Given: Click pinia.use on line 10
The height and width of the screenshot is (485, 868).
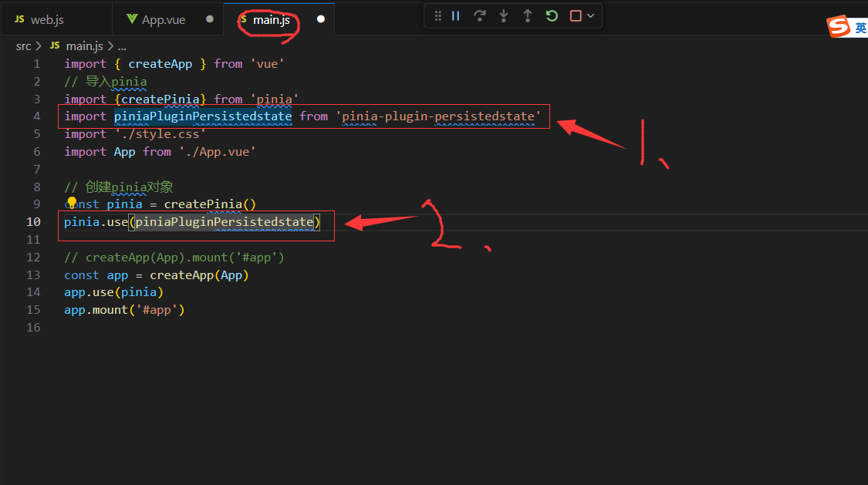Looking at the screenshot, I should click(x=96, y=222).
